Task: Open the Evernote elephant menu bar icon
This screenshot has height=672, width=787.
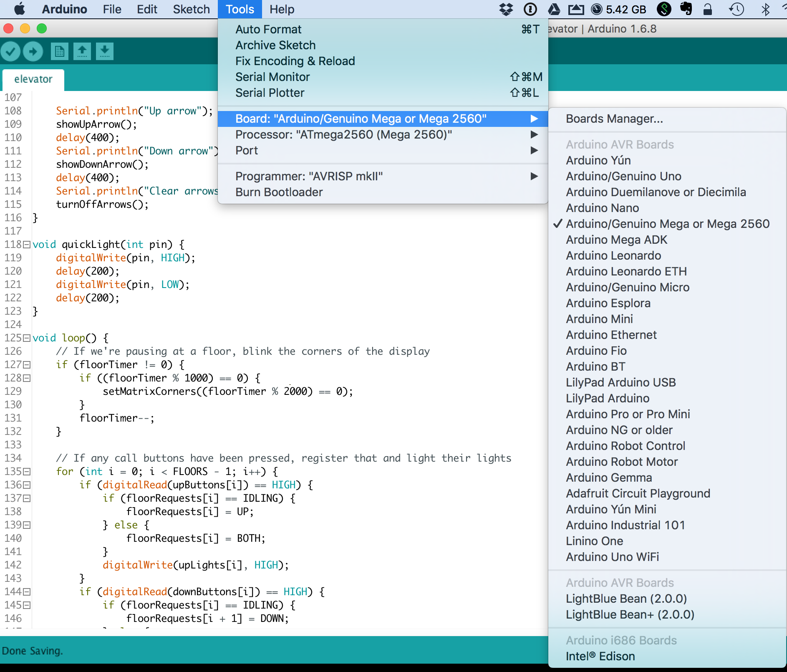Action: click(686, 9)
